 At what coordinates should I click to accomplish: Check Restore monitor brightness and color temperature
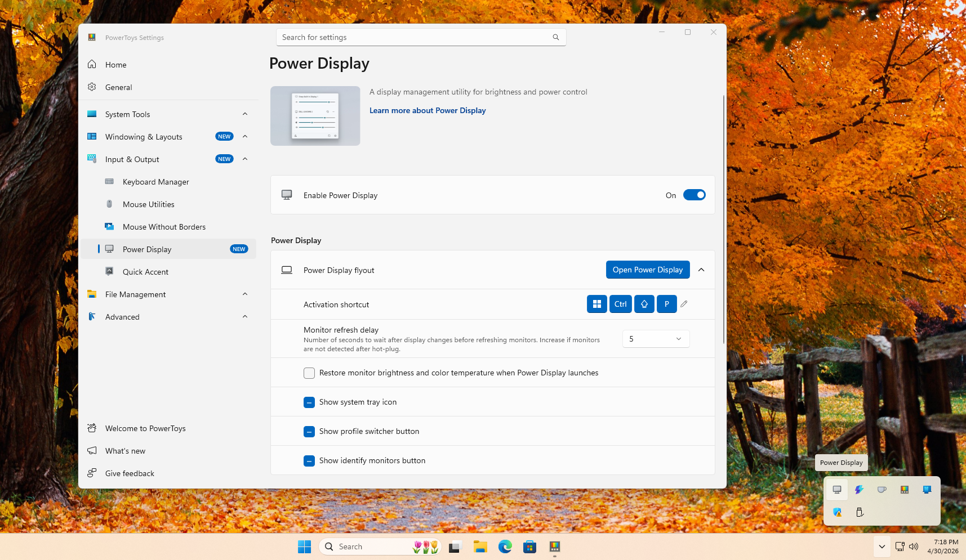309,373
